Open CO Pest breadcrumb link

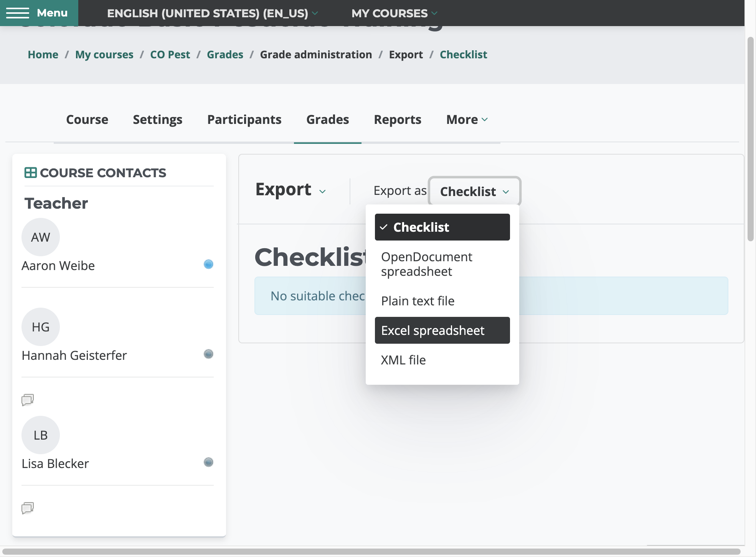[x=170, y=54]
